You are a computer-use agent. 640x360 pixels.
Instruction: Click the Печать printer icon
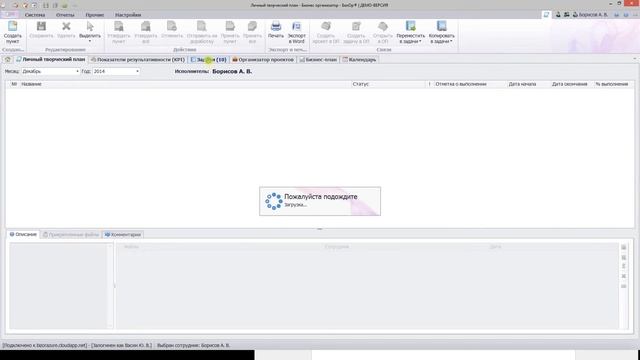276,27
